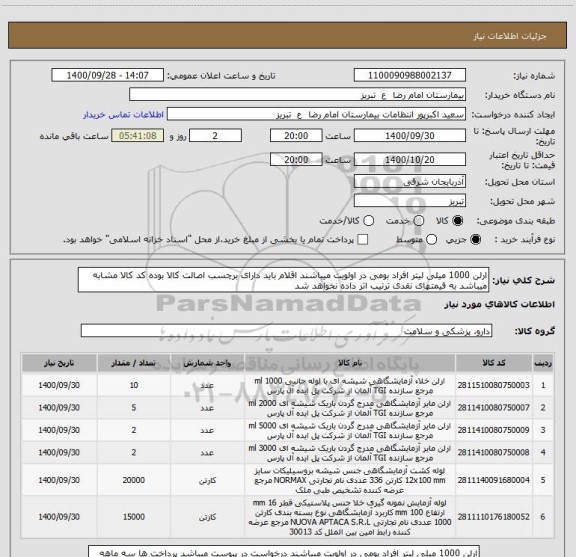Click the price validity date 1400/10/20 field
Viewport: 576px width, 557px height.
point(410,159)
